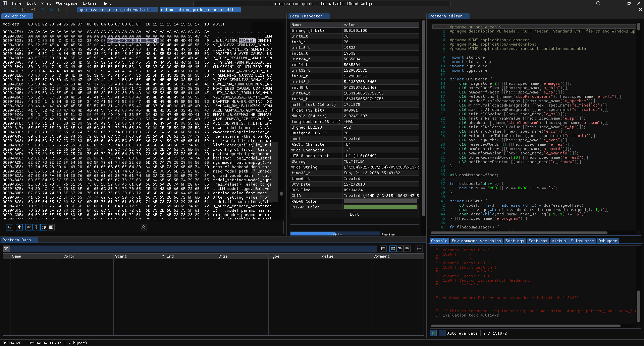Create a new file with the blank page icon
The image size is (644, 346).
tap(23, 10)
